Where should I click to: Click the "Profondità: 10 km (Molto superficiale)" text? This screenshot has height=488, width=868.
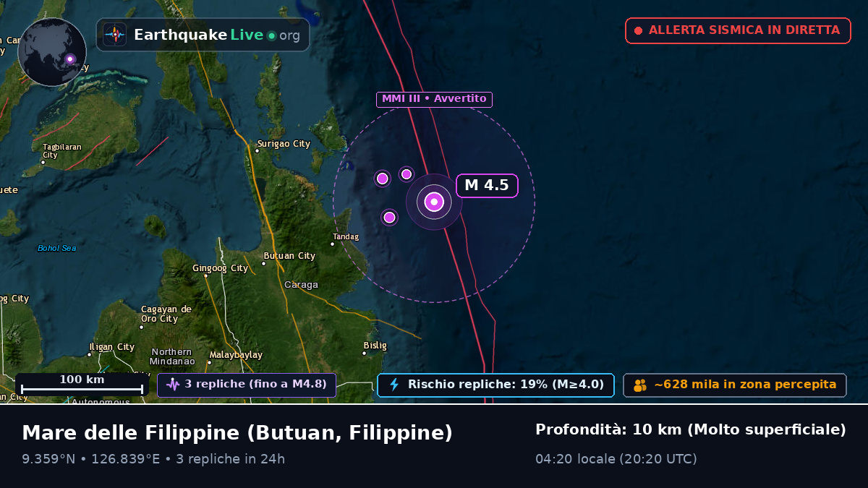coord(691,429)
